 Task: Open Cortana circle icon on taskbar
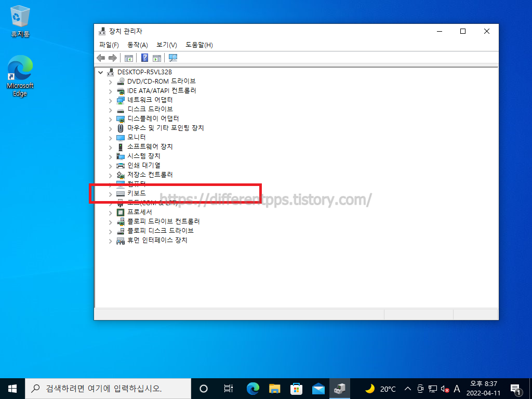pos(204,389)
